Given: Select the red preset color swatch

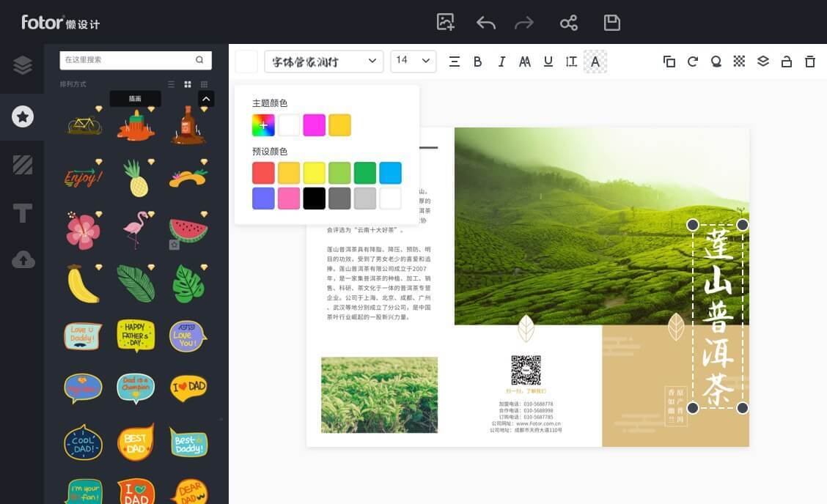Looking at the screenshot, I should point(263,173).
